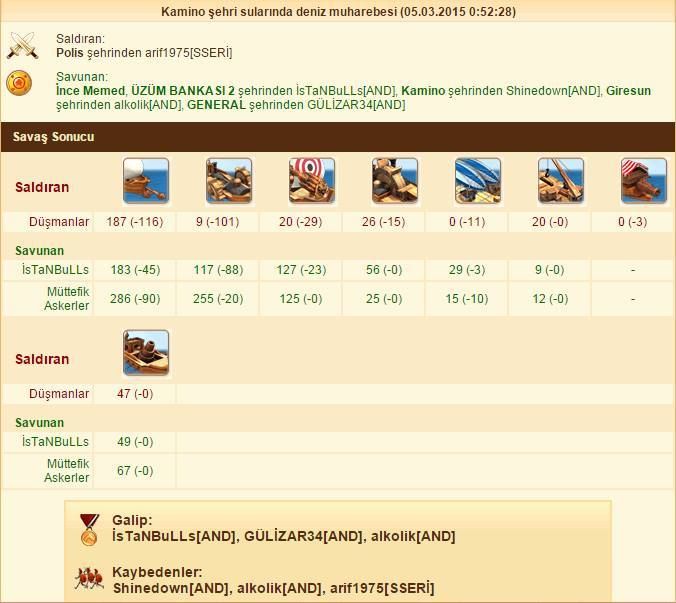
Task: Select the catapult ship with target sail
Action: pyautogui.click(x=312, y=181)
